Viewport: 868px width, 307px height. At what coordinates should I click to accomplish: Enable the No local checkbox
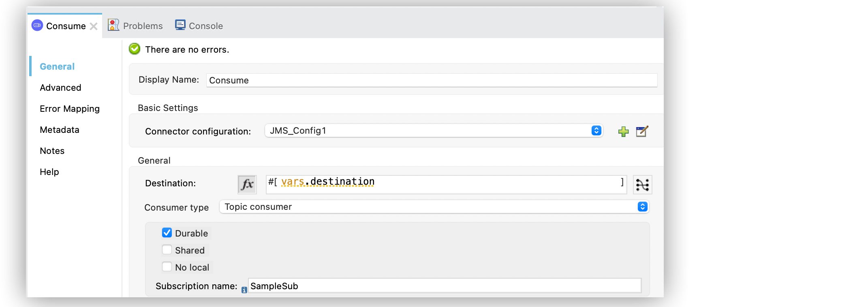tap(167, 267)
